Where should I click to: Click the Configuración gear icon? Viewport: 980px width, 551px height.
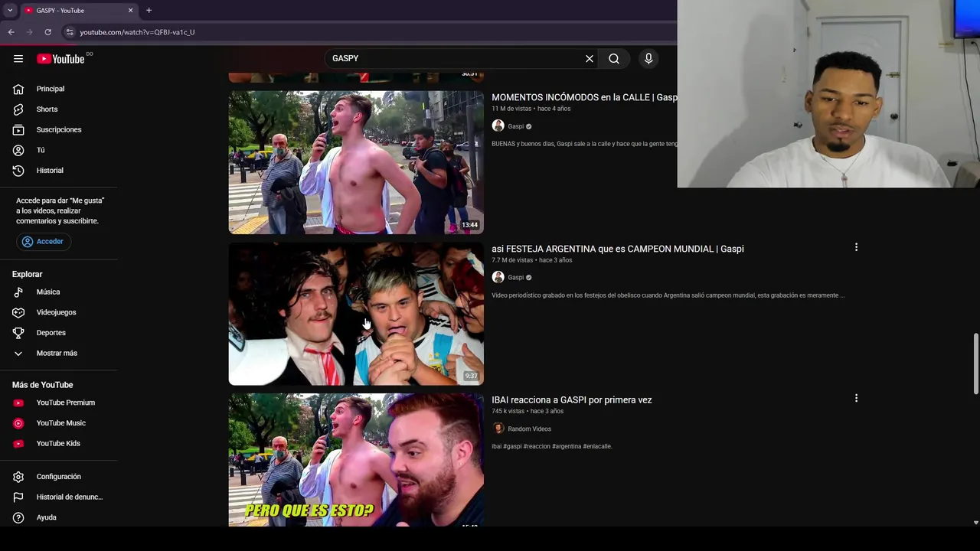18,477
